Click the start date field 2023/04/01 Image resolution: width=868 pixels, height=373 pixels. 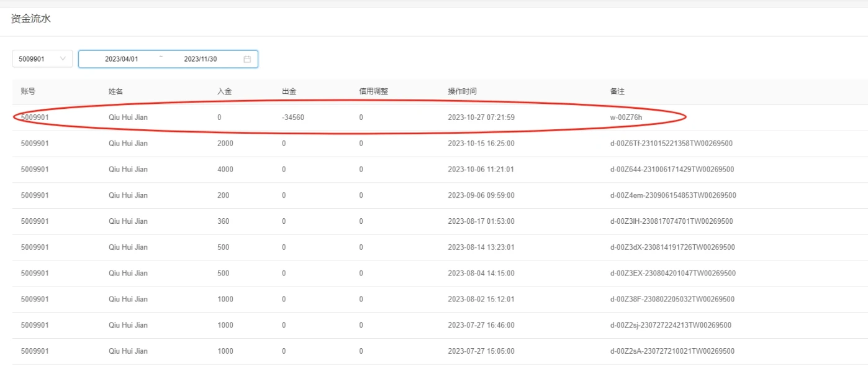[x=122, y=59]
